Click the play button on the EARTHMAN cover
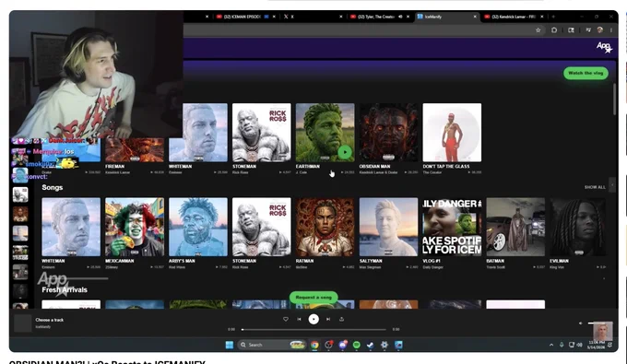The image size is (627, 364). point(345,152)
